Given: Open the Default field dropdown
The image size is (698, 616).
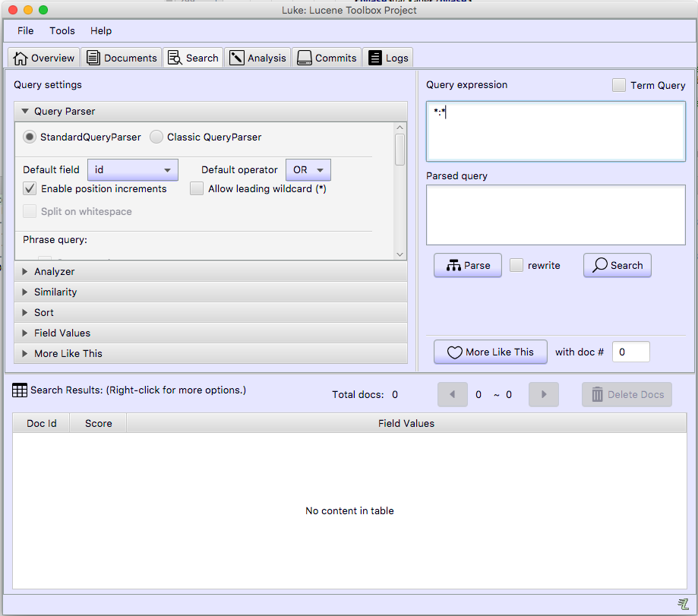Looking at the screenshot, I should 133,170.
